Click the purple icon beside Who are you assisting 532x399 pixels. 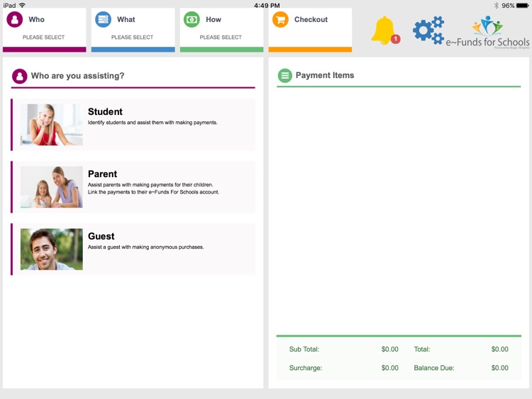pos(20,77)
